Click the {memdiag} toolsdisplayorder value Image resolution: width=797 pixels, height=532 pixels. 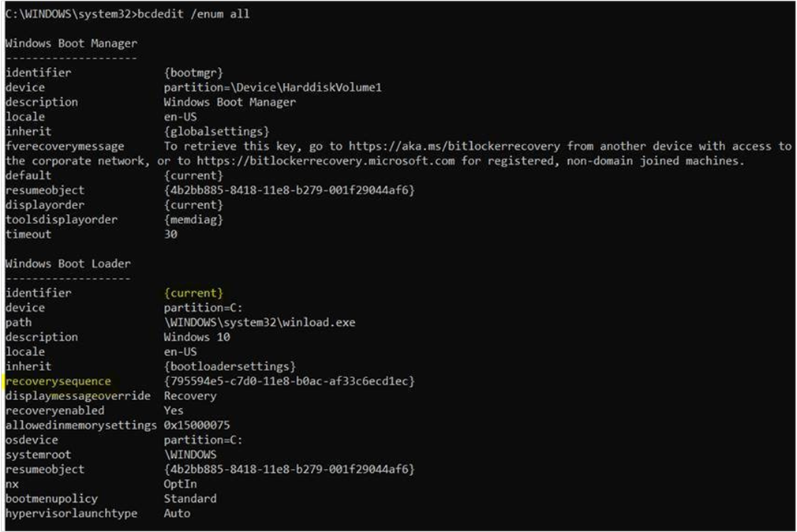pyautogui.click(x=193, y=219)
